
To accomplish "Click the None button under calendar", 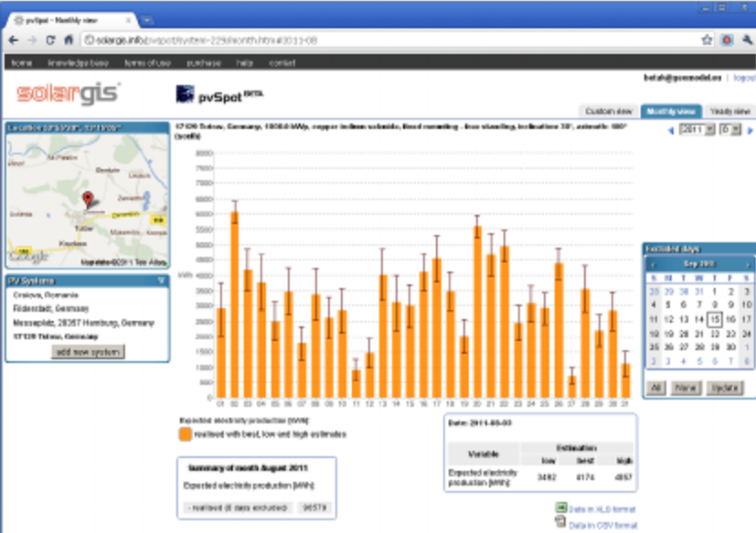I will 685,388.
